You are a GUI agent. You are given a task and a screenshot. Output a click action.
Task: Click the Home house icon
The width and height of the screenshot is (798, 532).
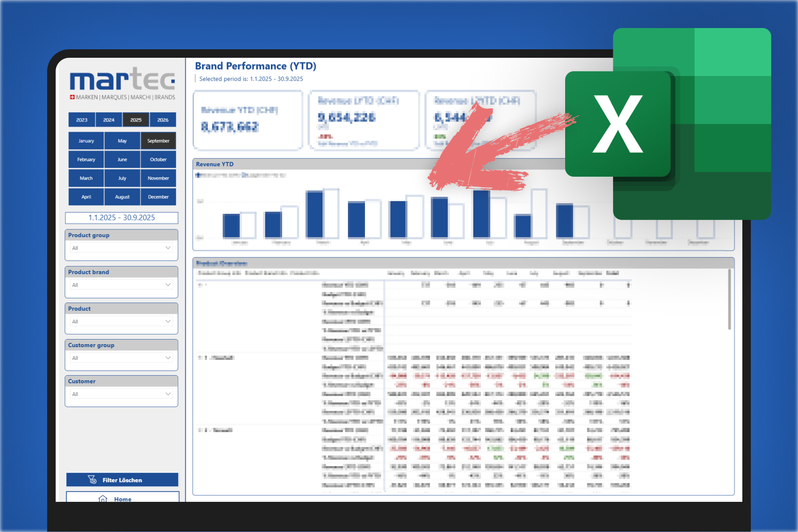(103, 498)
